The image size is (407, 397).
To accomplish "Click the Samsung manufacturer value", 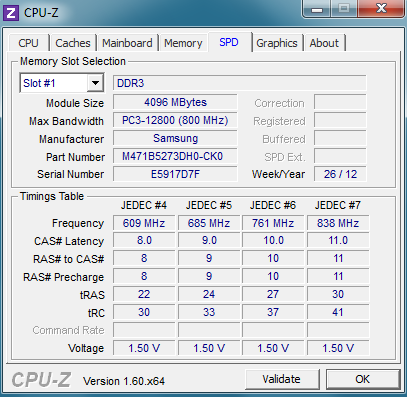I will 175,138.
